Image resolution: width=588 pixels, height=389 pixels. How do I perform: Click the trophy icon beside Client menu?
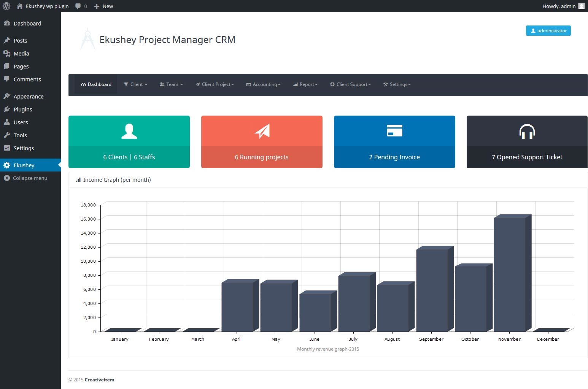[126, 84]
